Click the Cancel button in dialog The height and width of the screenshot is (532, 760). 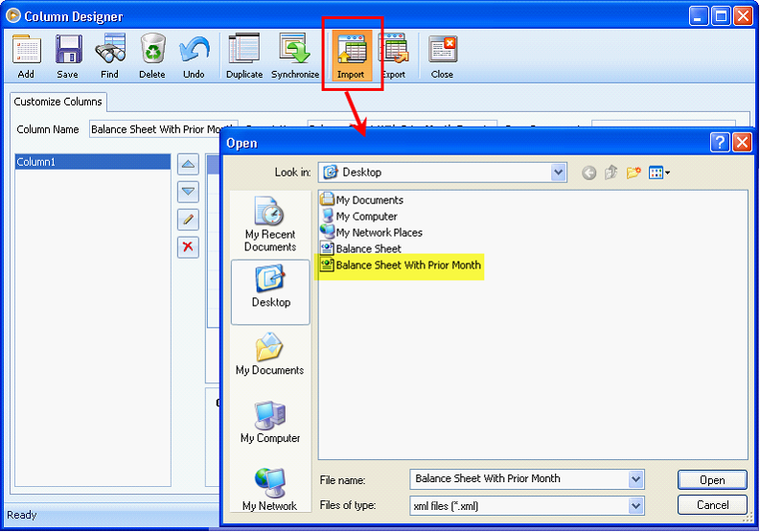712,505
